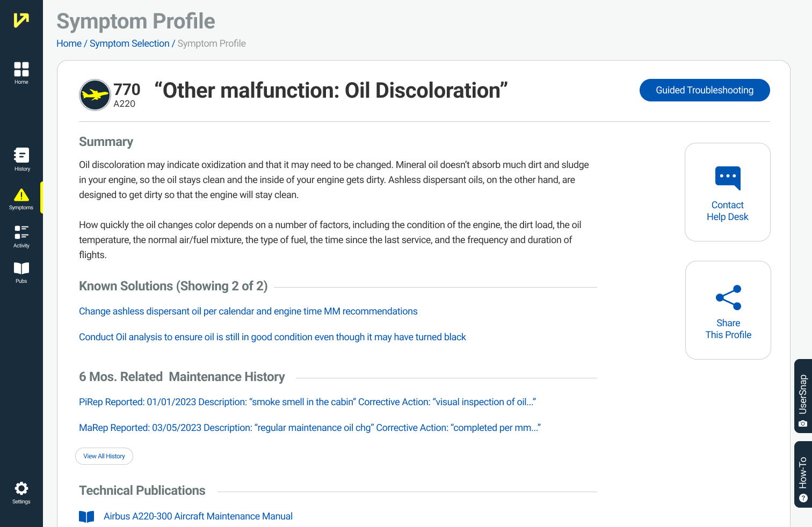Open Settings gear in the sidebar
Screen dimensions: 812x527
pyautogui.click(x=21, y=488)
